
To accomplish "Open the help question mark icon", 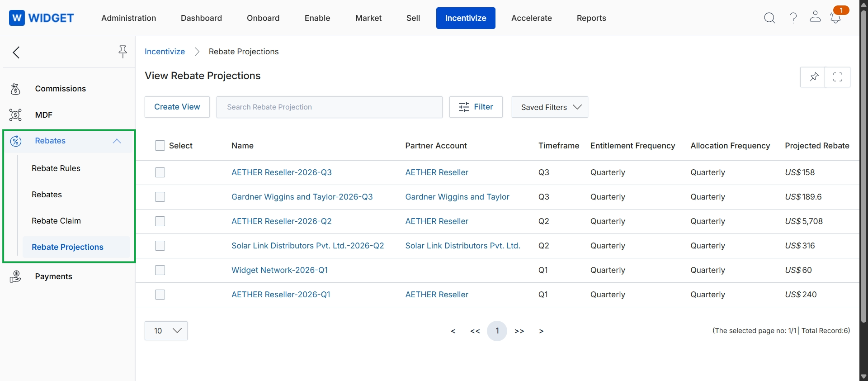I will click(793, 18).
